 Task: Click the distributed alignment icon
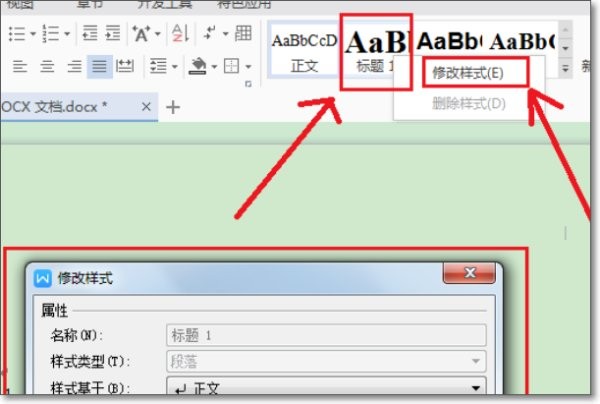tap(125, 67)
